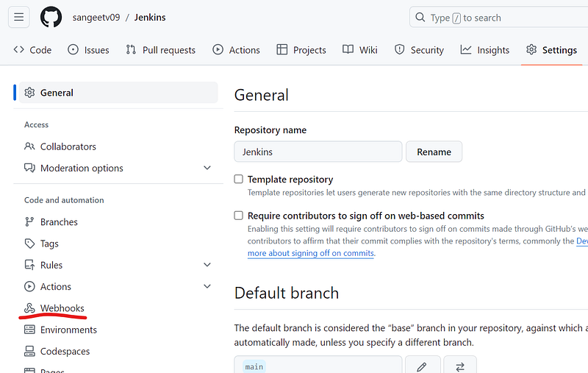
Task: Edit default branch with pencil icon
Action: (423, 366)
